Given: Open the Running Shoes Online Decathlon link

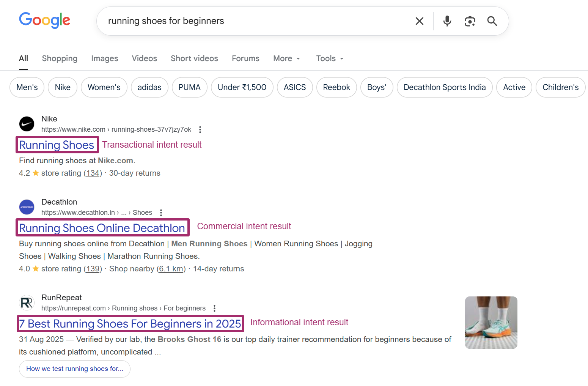Looking at the screenshot, I should pyautogui.click(x=102, y=228).
